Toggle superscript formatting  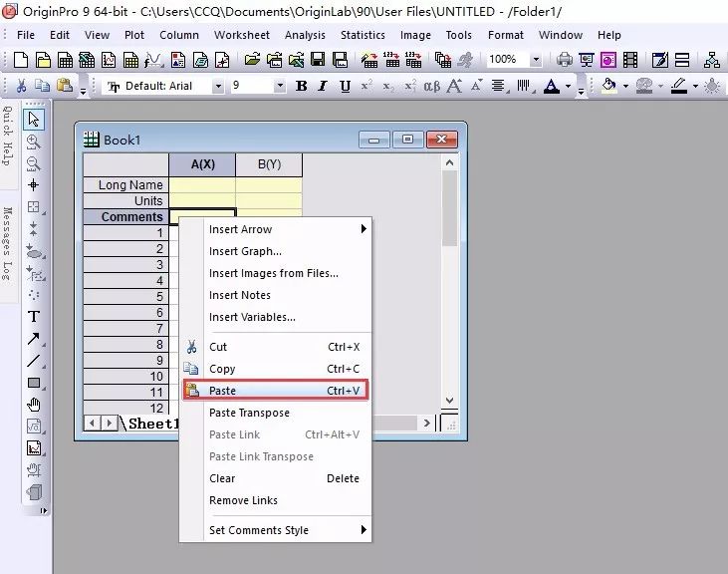click(x=366, y=86)
